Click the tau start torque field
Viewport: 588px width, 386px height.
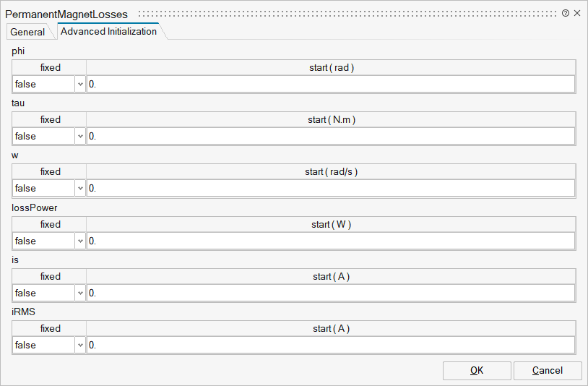(331, 137)
